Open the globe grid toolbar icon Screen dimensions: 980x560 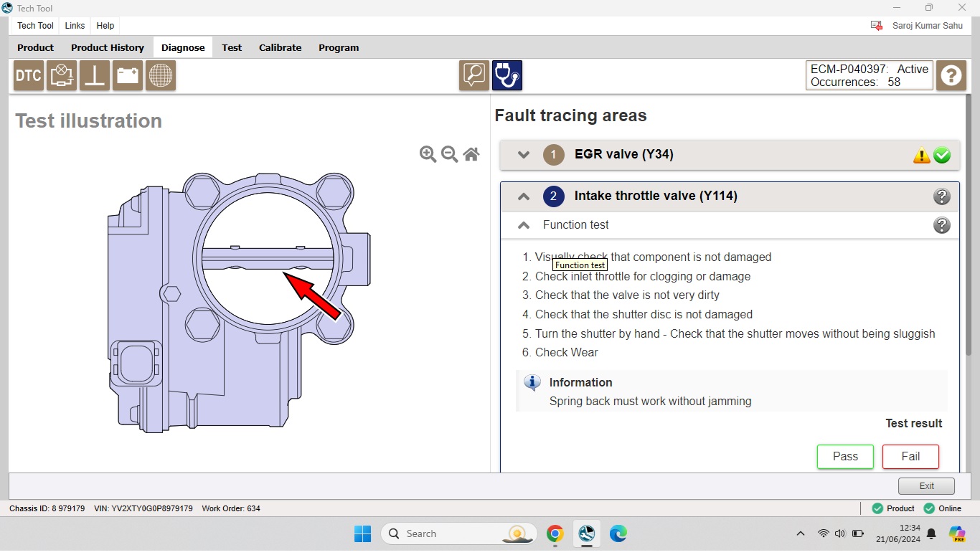[x=161, y=75]
